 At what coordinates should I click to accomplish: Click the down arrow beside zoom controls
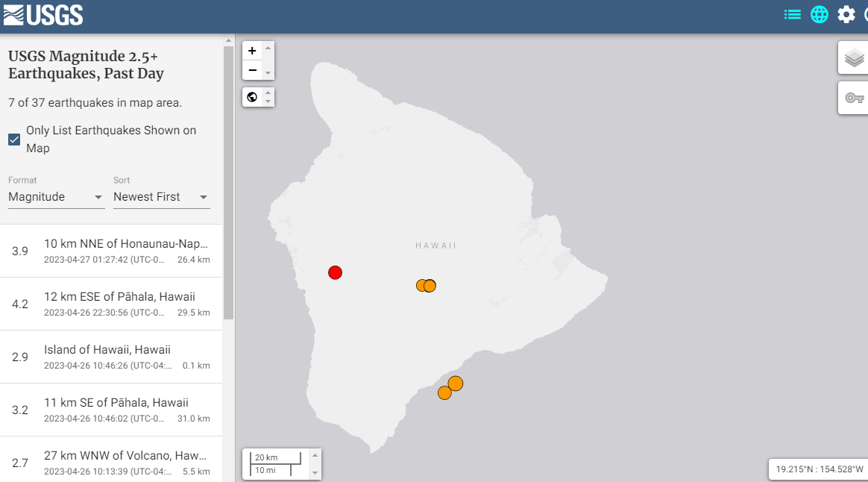click(x=268, y=72)
